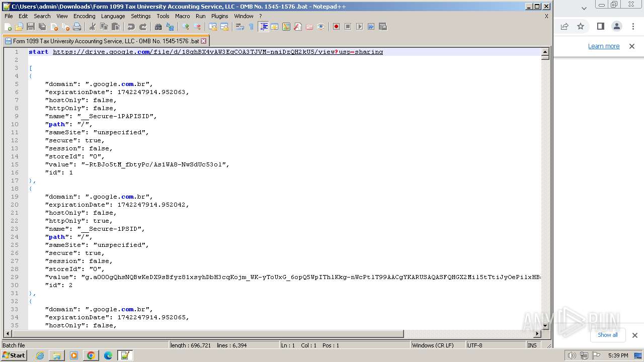The image size is (644, 362).
Task: Click the Open file toolbar icon
Action: pyautogui.click(x=19, y=27)
